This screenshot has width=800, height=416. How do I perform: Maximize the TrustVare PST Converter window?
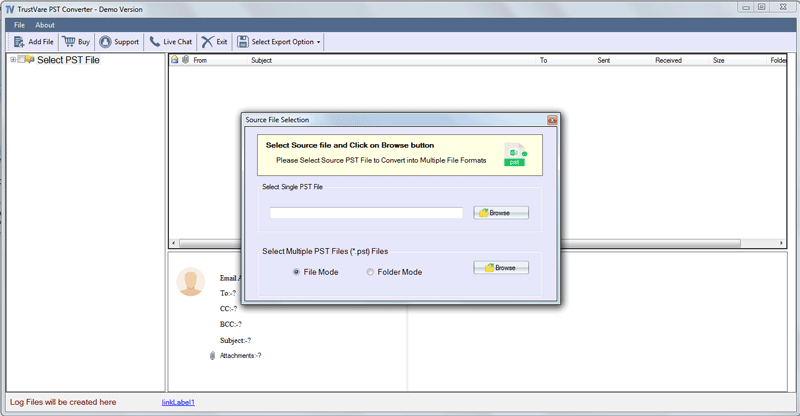click(762, 7)
